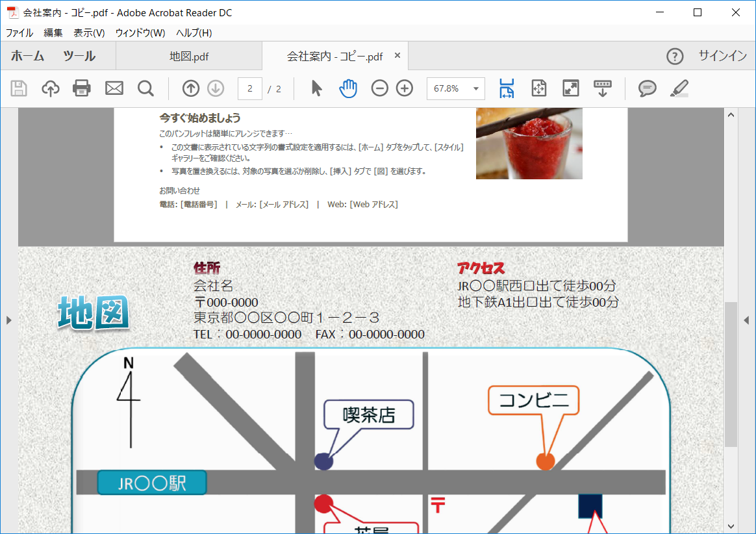Open the Find search tool

click(145, 88)
